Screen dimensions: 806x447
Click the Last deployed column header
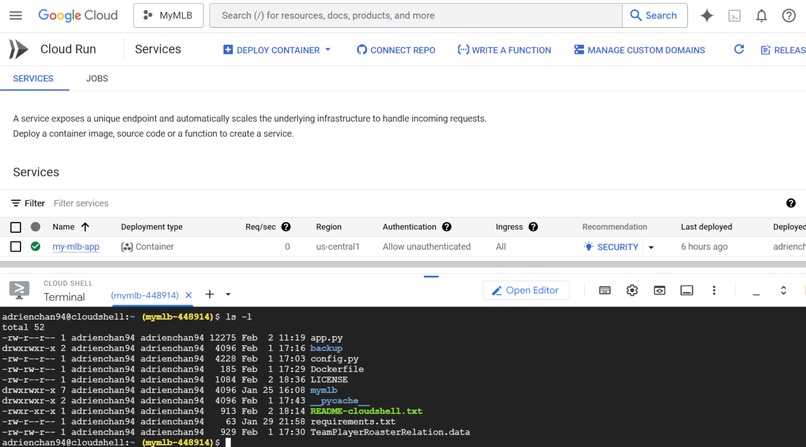click(x=706, y=227)
